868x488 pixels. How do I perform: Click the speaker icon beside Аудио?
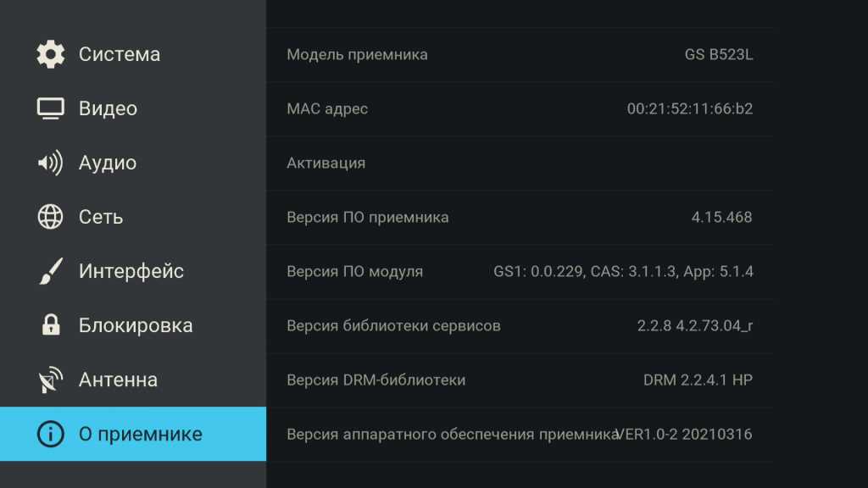[x=51, y=163]
